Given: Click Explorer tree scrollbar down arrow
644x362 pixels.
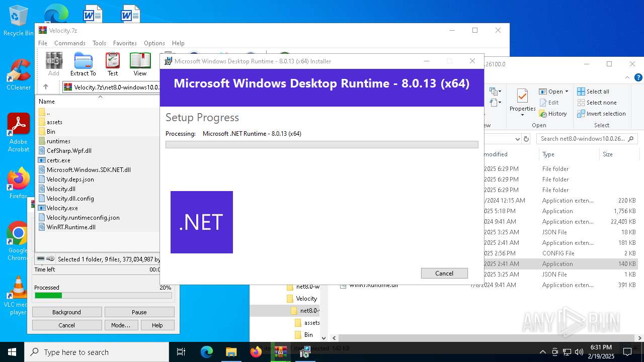Looking at the screenshot, I should point(324,338).
